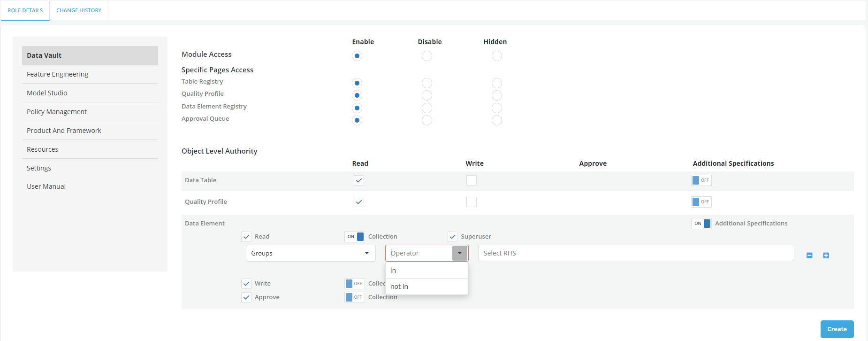This screenshot has height=341, width=868.
Task: Uncheck the Superuser checkbox
Action: pyautogui.click(x=452, y=237)
